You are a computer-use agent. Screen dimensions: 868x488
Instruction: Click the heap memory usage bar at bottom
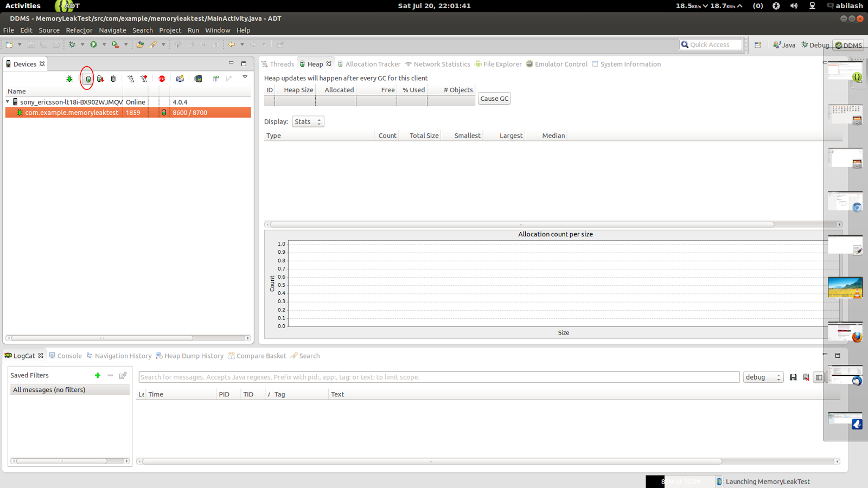tap(679, 481)
